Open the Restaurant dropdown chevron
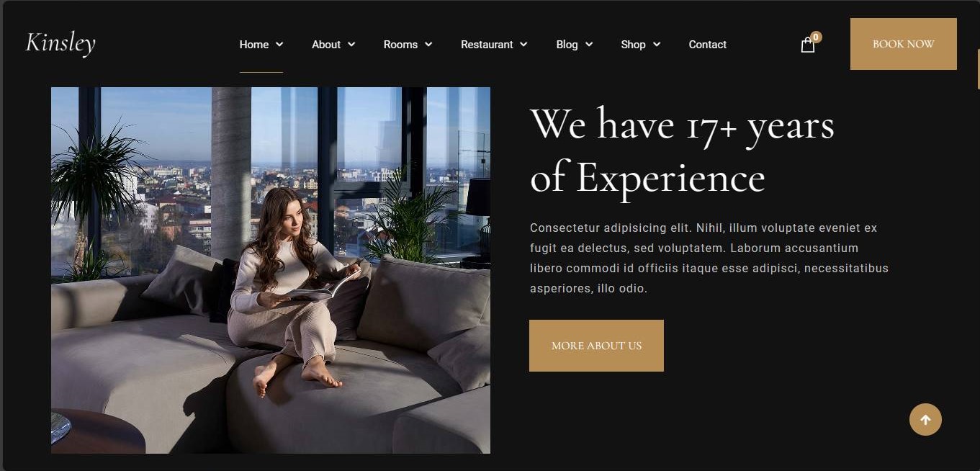980x471 pixels. (523, 45)
